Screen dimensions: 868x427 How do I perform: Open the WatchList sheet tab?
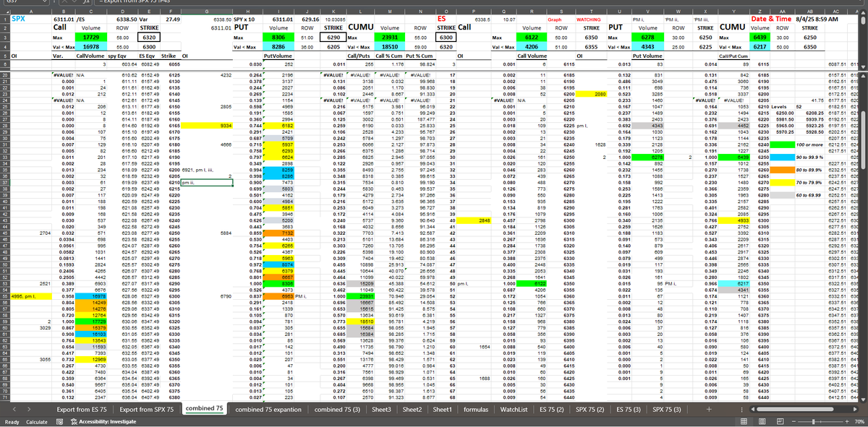pos(513,409)
